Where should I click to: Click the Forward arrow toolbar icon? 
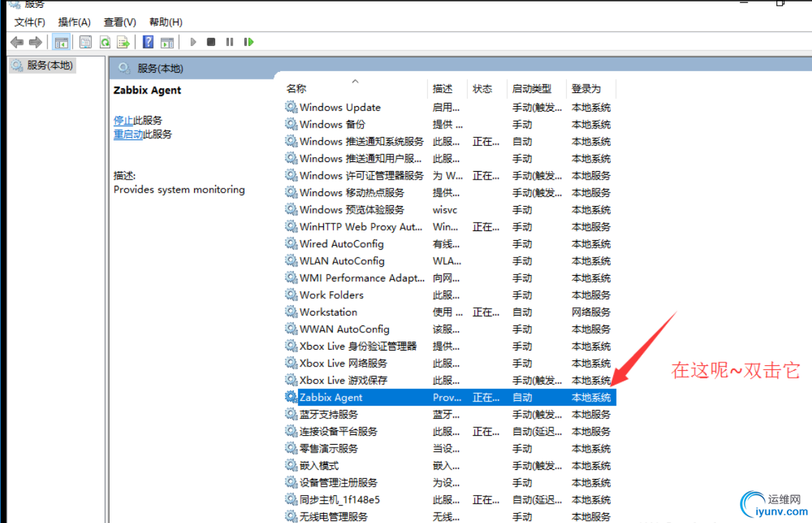click(36, 42)
